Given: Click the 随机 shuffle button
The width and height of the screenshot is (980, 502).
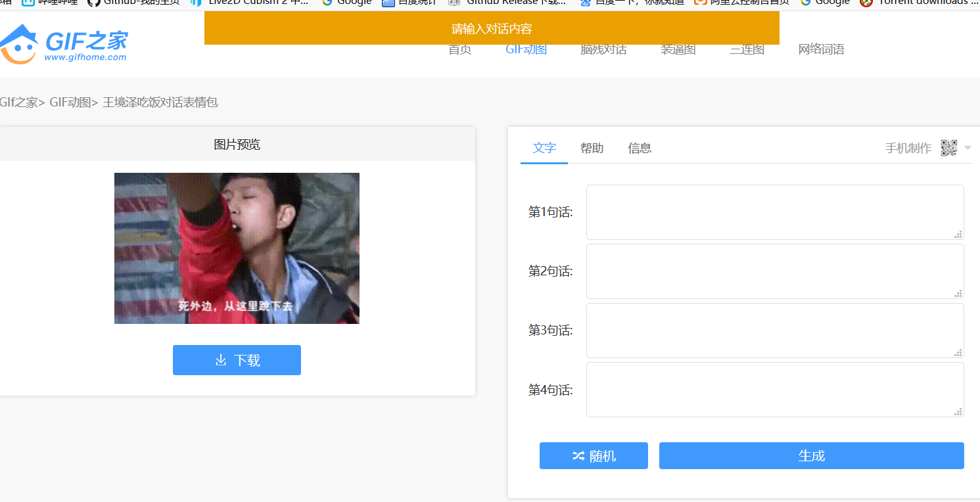Looking at the screenshot, I should point(594,456).
